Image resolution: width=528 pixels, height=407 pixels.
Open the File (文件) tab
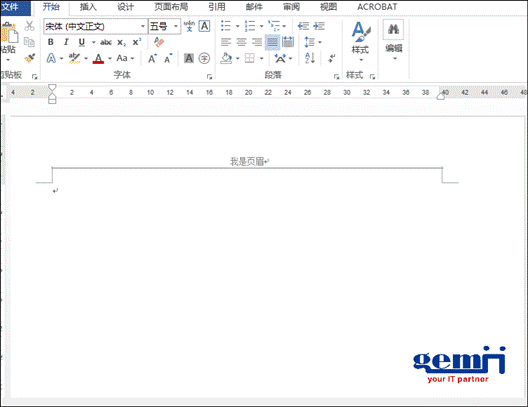pyautogui.click(x=15, y=7)
